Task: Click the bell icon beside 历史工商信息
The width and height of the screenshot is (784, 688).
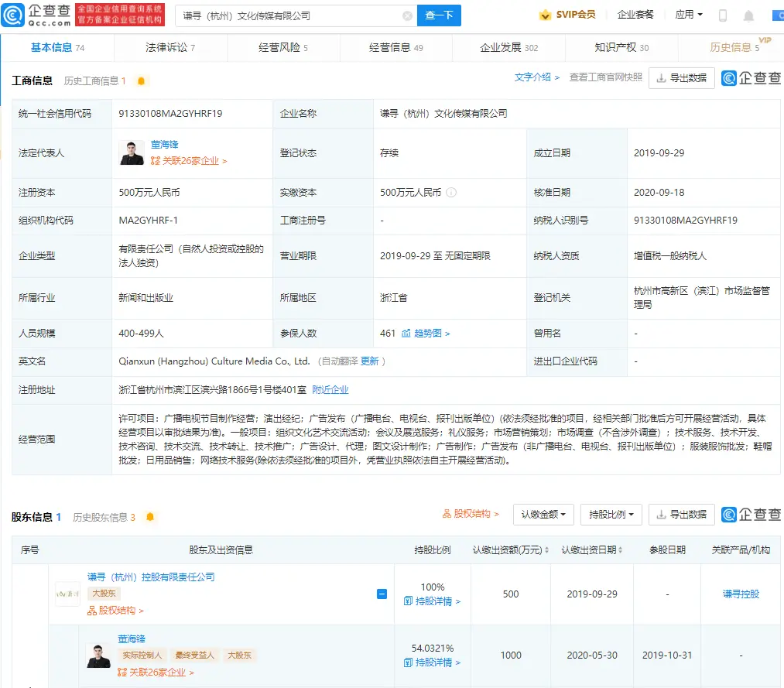Action: [x=141, y=80]
